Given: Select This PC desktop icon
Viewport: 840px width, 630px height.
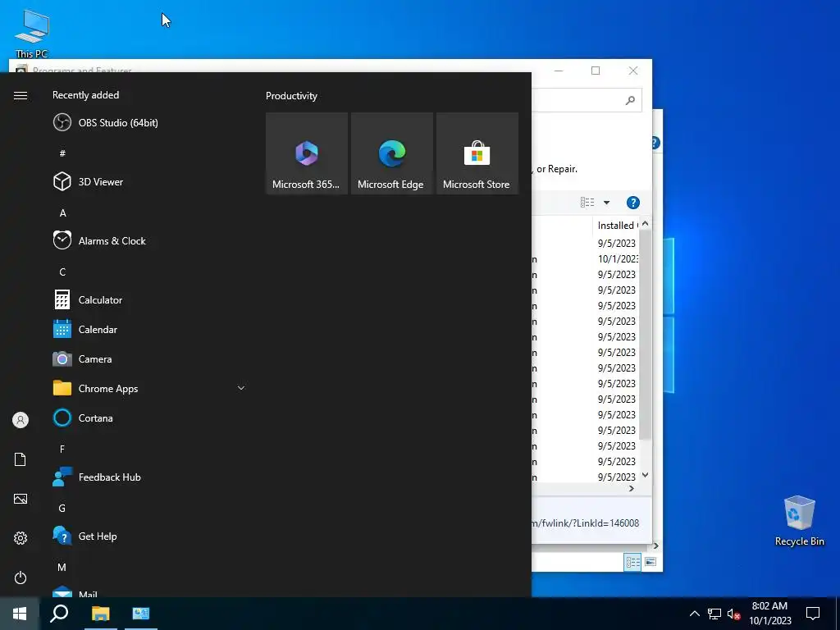Looking at the screenshot, I should [x=32, y=33].
